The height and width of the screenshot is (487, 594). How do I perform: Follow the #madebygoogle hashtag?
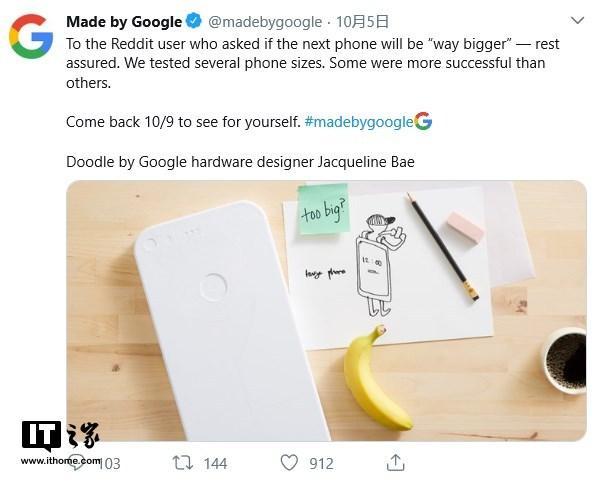click(358, 122)
